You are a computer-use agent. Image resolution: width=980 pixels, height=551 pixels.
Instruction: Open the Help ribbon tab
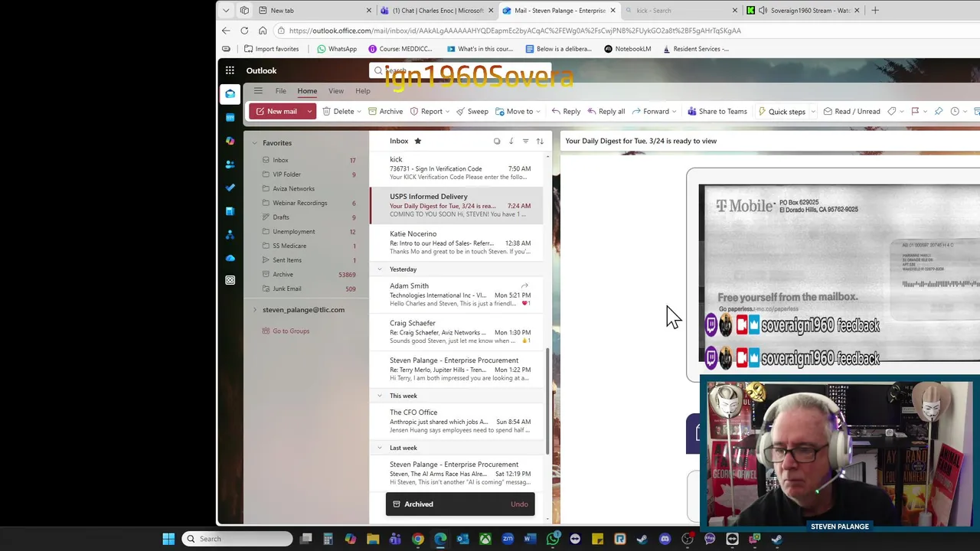coord(363,91)
